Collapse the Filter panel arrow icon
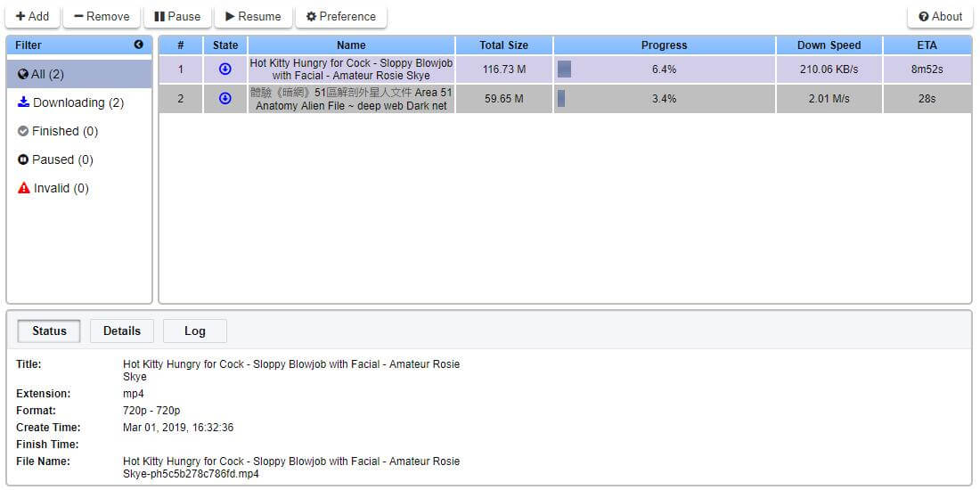This screenshot has width=980, height=490. tap(139, 45)
